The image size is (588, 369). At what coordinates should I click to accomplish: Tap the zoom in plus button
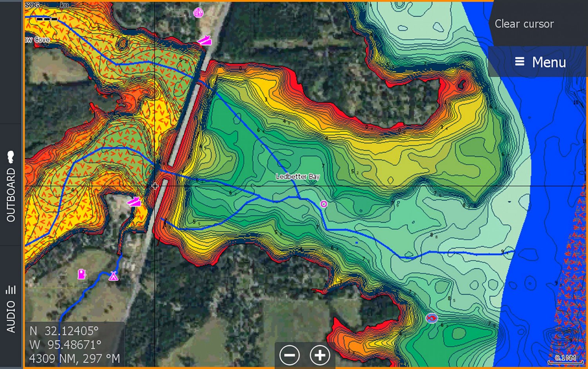click(x=320, y=355)
